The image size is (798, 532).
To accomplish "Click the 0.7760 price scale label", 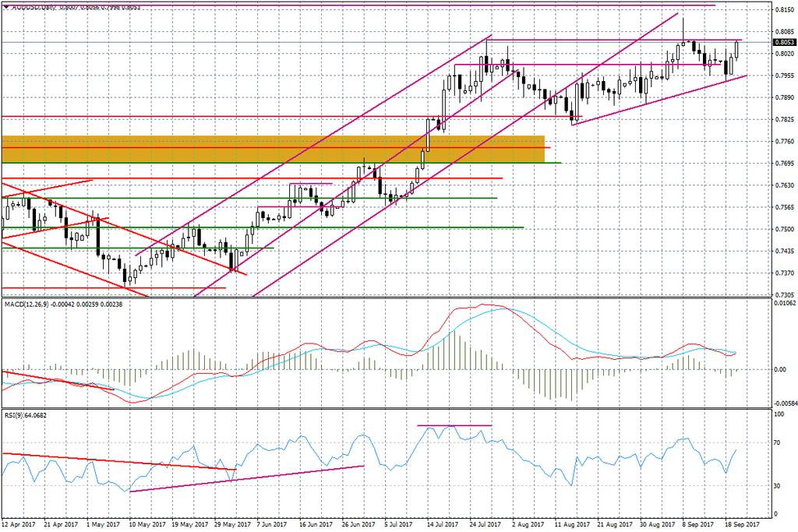I will click(x=786, y=142).
